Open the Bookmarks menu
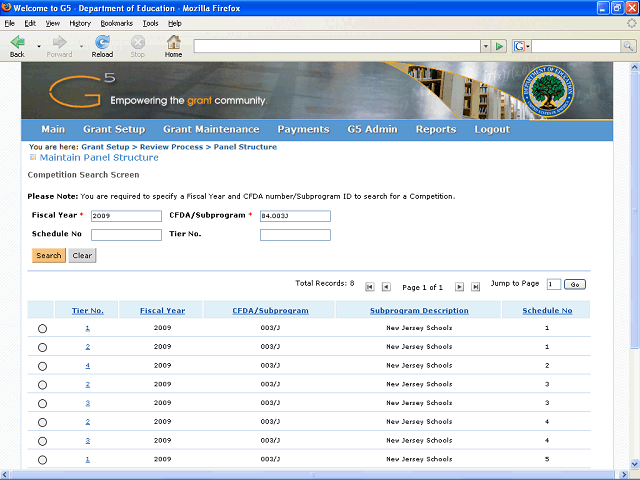 [115, 22]
